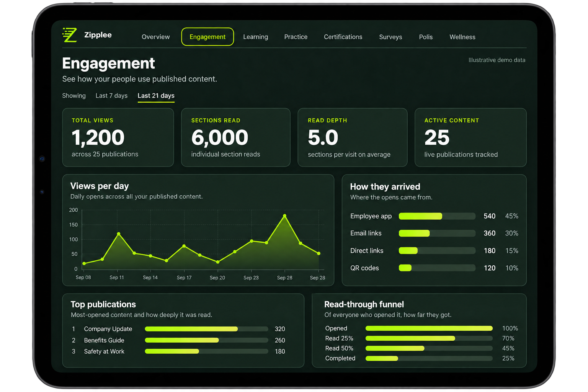The image size is (588, 392).
Task: Click the Sep 11 peak data point
Action: (119, 234)
